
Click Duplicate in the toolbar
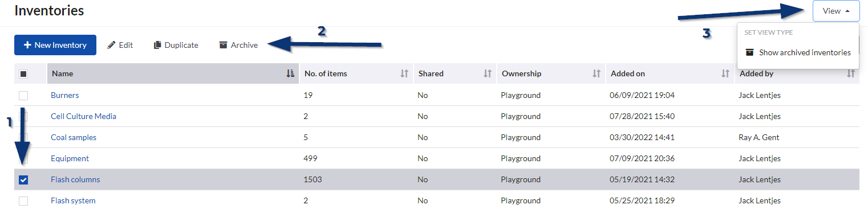[x=176, y=45]
